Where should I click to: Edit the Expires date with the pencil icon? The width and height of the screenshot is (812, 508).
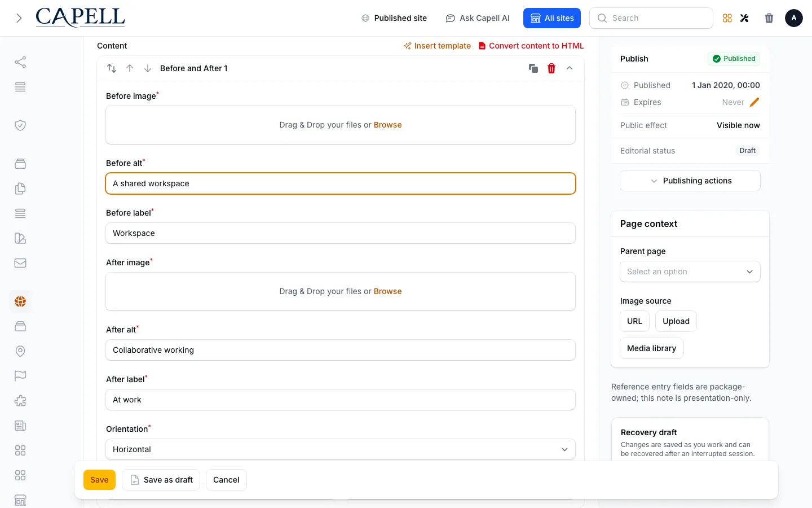[x=754, y=102]
